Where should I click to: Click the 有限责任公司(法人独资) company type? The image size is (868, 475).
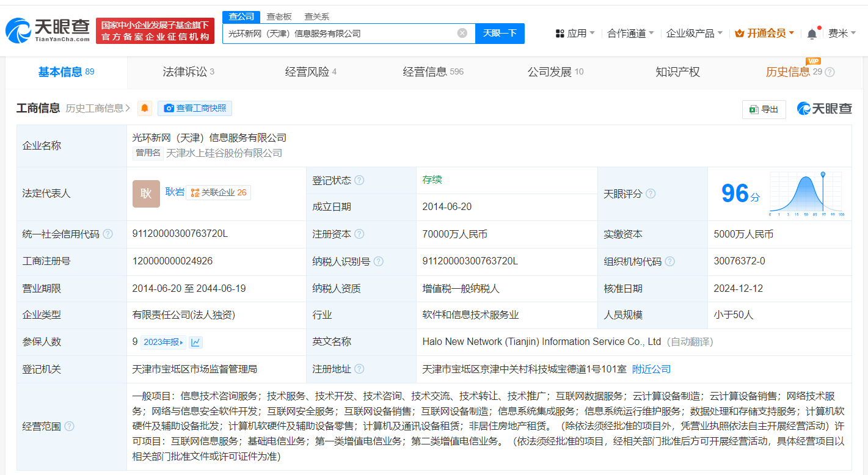click(184, 315)
